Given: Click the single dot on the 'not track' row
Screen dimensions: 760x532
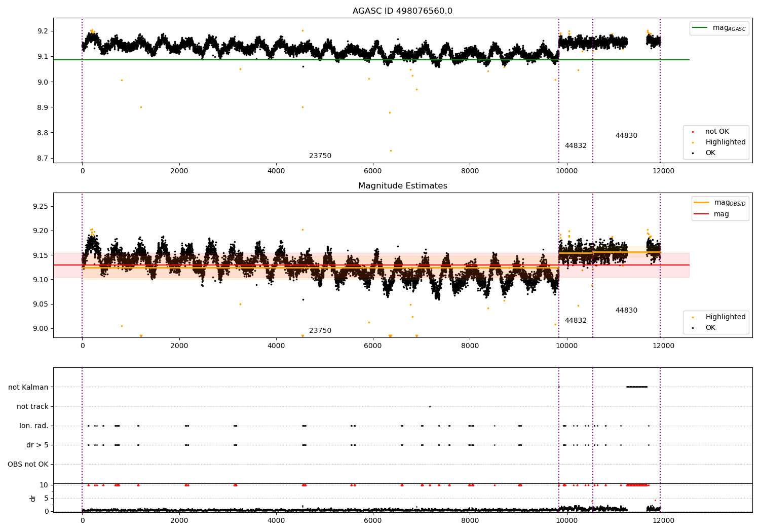Looking at the screenshot, I should (x=430, y=406).
